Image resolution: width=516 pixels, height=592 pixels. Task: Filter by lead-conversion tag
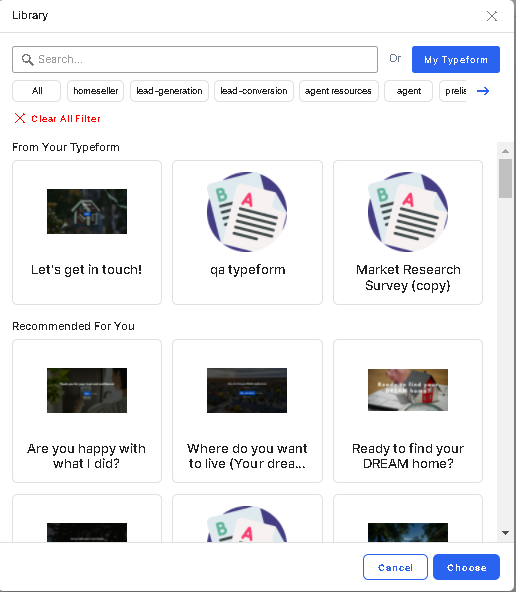click(x=254, y=91)
